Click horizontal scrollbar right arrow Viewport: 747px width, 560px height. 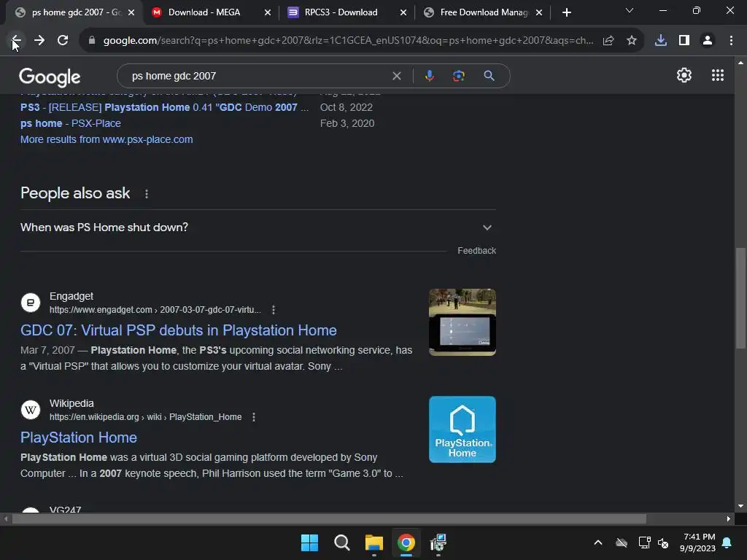point(729,519)
